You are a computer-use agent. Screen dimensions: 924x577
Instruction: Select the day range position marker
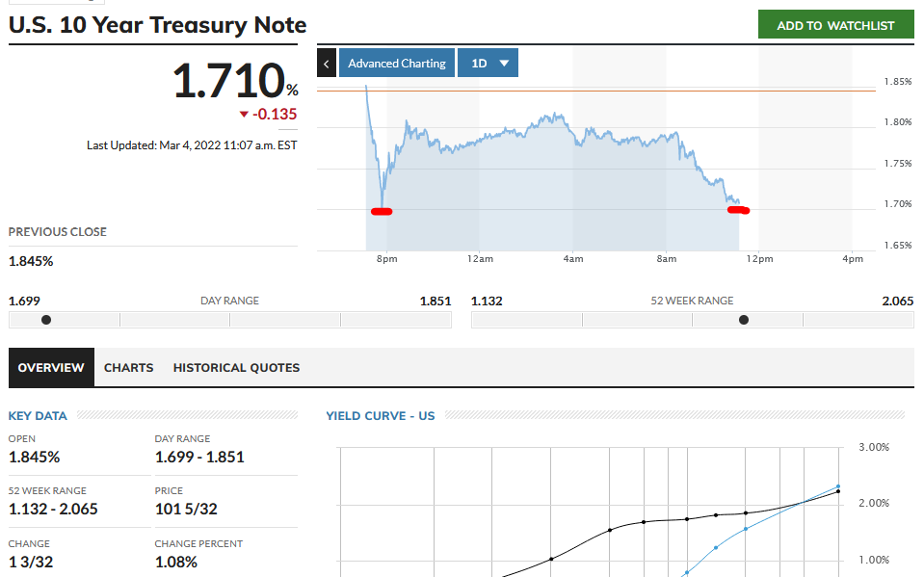click(x=46, y=320)
